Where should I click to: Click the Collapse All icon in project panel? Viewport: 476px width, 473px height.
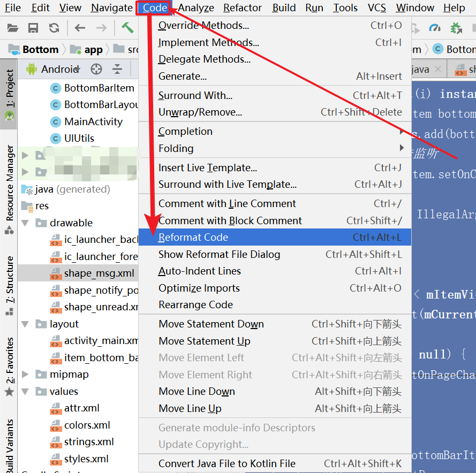click(x=117, y=69)
